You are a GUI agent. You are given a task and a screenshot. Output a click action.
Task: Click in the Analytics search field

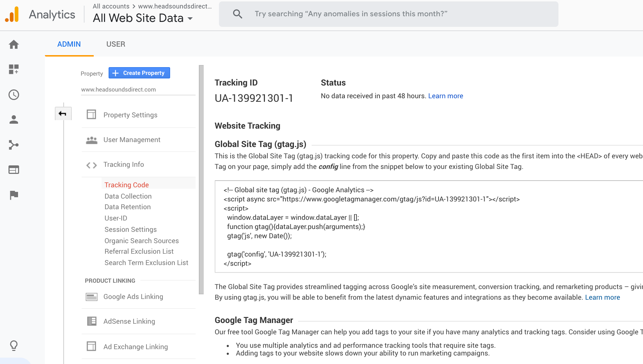[389, 14]
